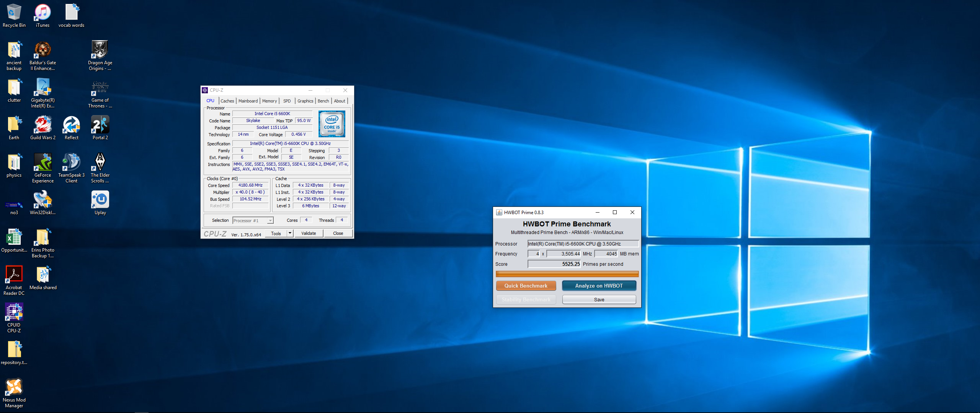Select the Reflect backup shortcut
The image size is (980, 413).
(x=71, y=128)
